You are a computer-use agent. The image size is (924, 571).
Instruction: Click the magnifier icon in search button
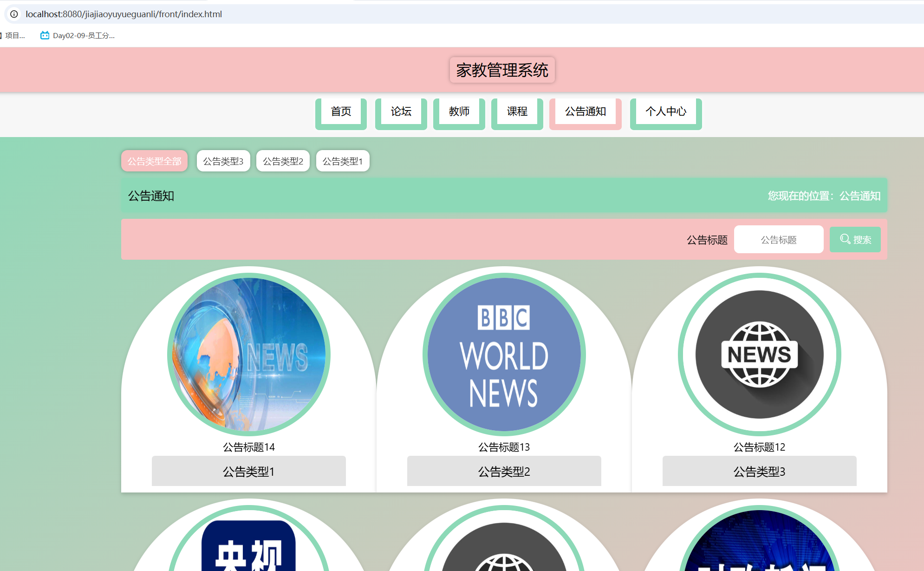(x=845, y=239)
